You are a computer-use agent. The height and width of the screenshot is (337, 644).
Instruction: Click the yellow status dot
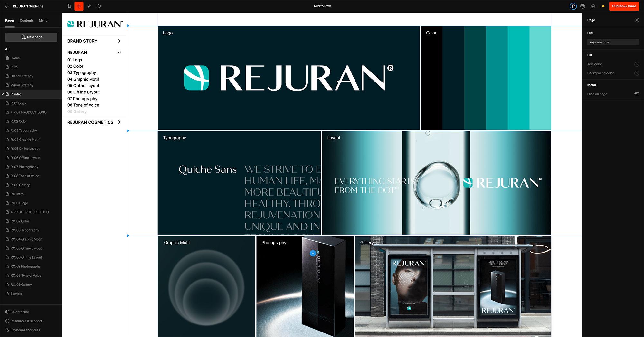[x=603, y=6]
